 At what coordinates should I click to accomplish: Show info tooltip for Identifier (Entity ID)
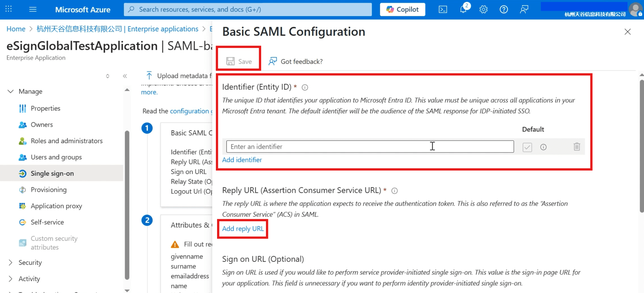(305, 87)
